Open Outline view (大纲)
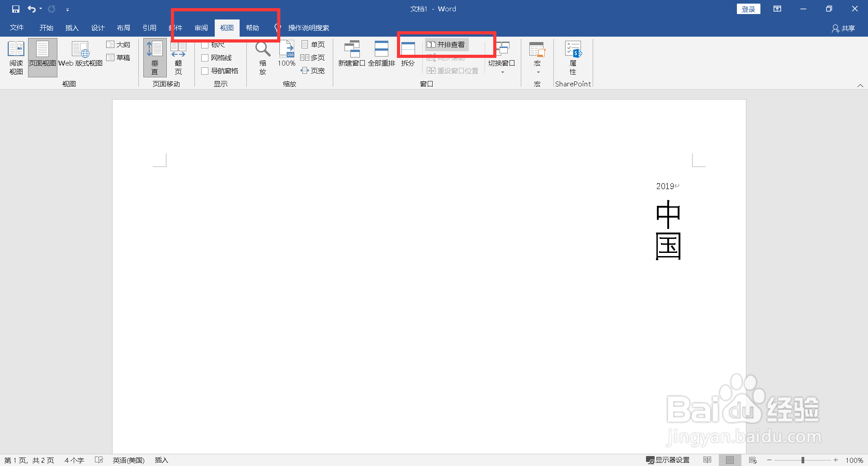 (x=118, y=44)
